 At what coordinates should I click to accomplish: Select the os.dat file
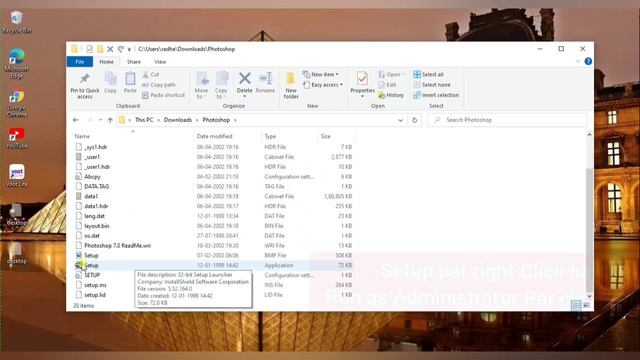click(x=213, y=236)
